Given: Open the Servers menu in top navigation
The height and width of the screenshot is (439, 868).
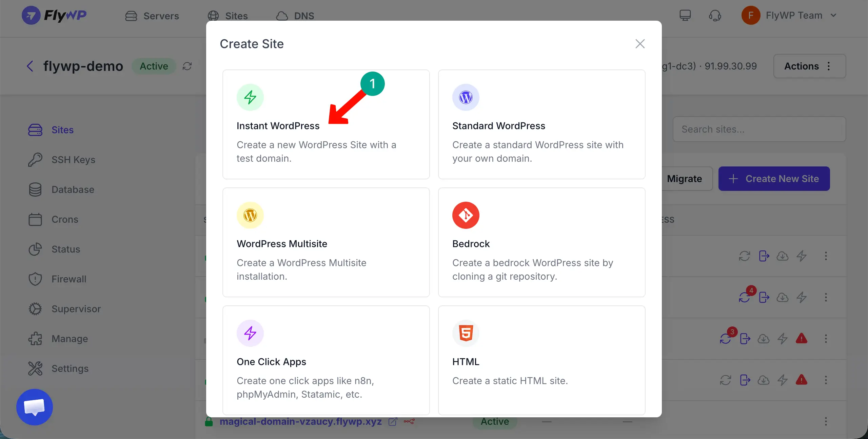Looking at the screenshot, I should point(152,16).
